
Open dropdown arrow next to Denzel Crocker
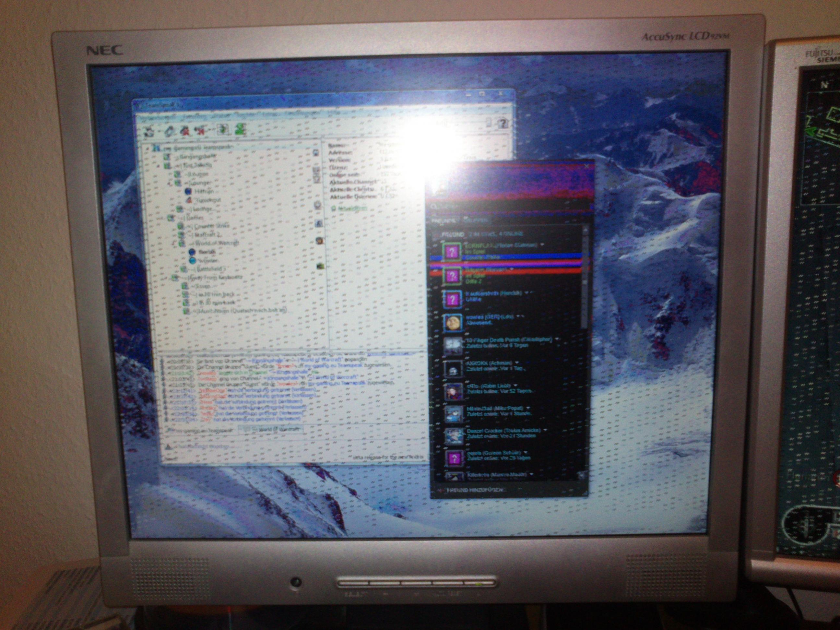click(x=546, y=430)
